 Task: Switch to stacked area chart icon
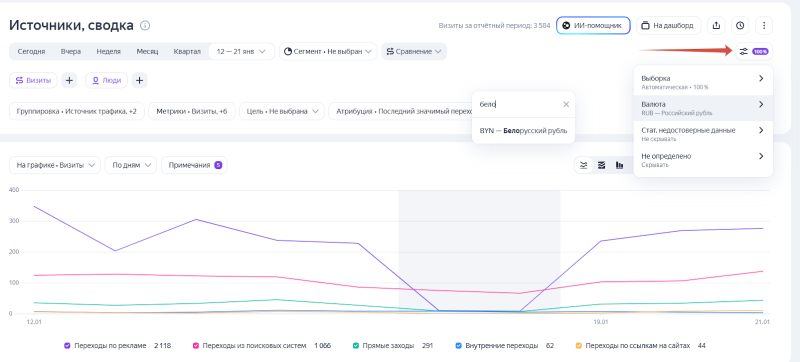[x=602, y=165]
